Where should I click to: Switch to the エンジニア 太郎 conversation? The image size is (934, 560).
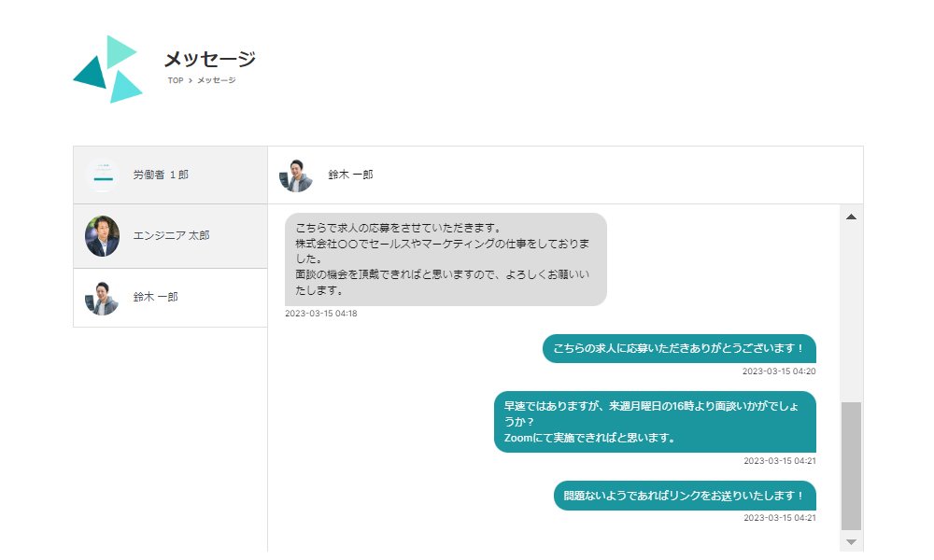(x=169, y=236)
